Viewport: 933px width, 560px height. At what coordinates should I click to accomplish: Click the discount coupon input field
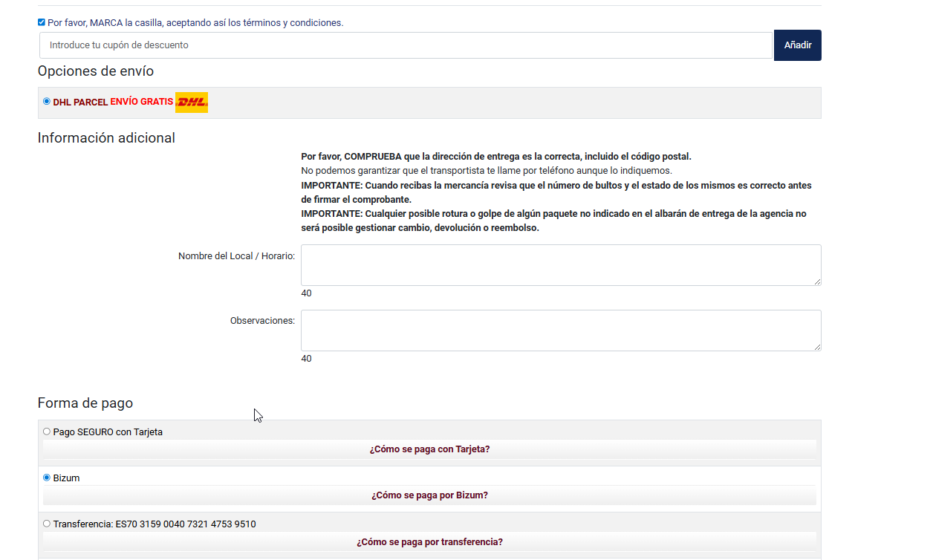click(406, 45)
